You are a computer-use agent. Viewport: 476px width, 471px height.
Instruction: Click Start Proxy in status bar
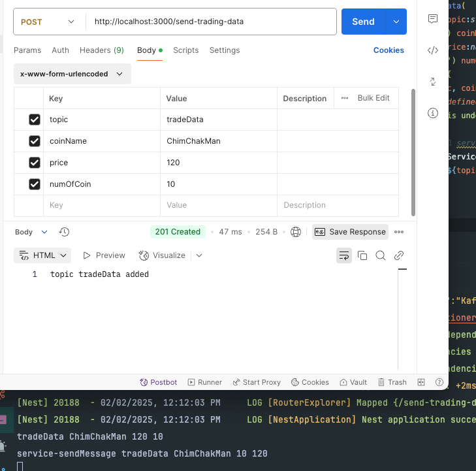(x=257, y=382)
